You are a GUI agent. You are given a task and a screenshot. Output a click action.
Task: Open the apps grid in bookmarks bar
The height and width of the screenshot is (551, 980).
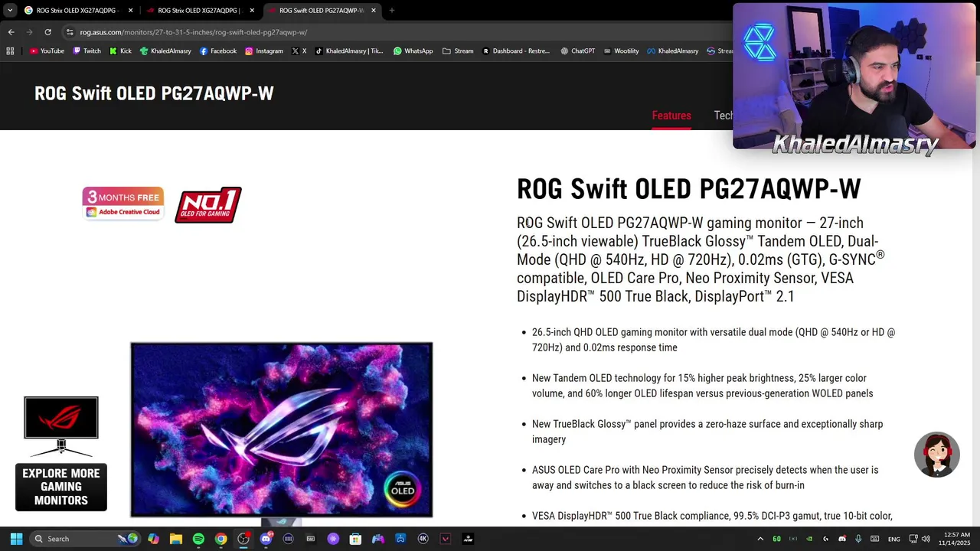tap(10, 51)
